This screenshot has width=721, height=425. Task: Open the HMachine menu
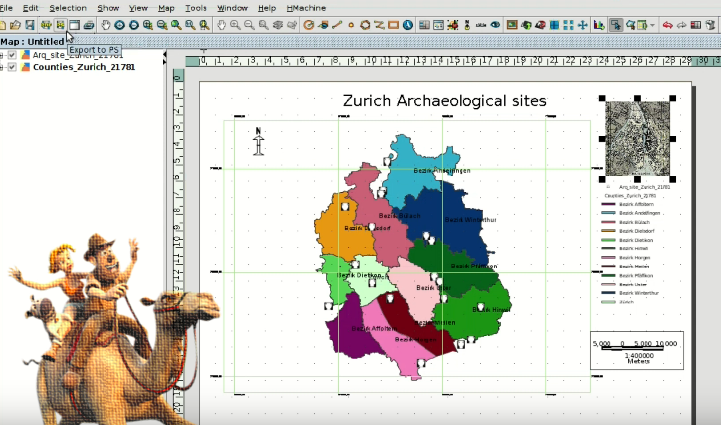click(305, 8)
